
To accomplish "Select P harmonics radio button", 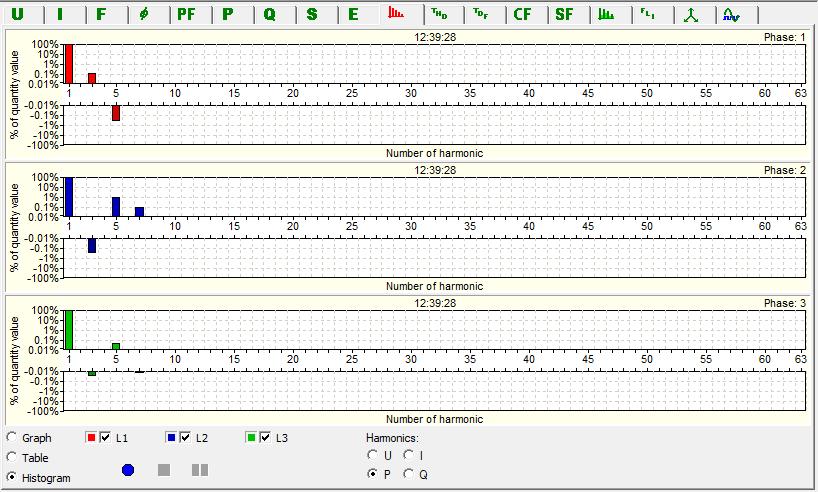I will (372, 474).
